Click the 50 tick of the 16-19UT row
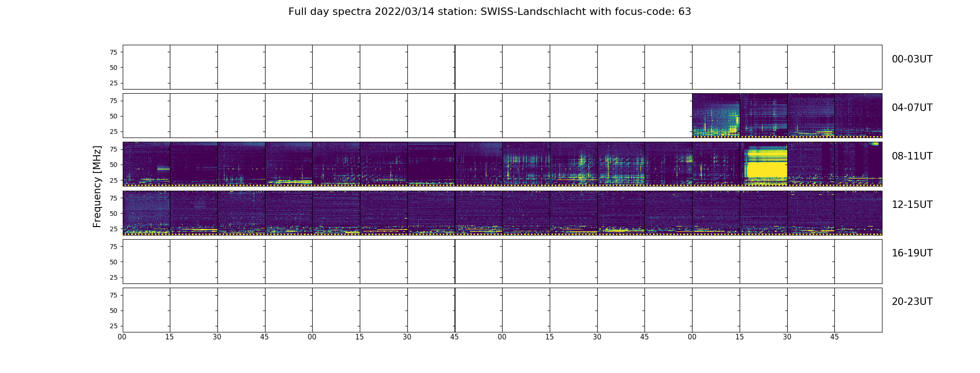This screenshot has width=980, height=373. click(x=113, y=262)
